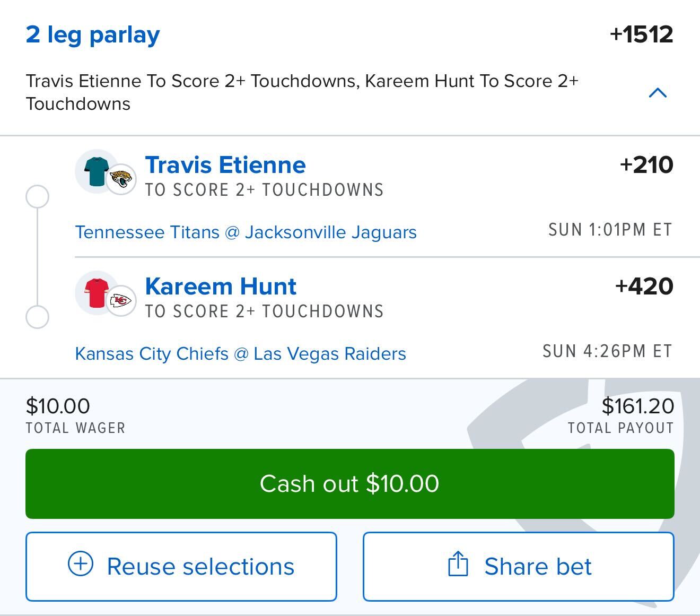The image size is (700, 616).
Task: Tap the 2 leg parlay heading
Action: 93,35
